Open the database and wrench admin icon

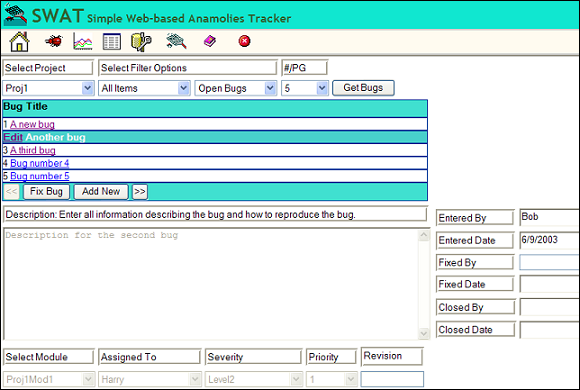(x=141, y=41)
